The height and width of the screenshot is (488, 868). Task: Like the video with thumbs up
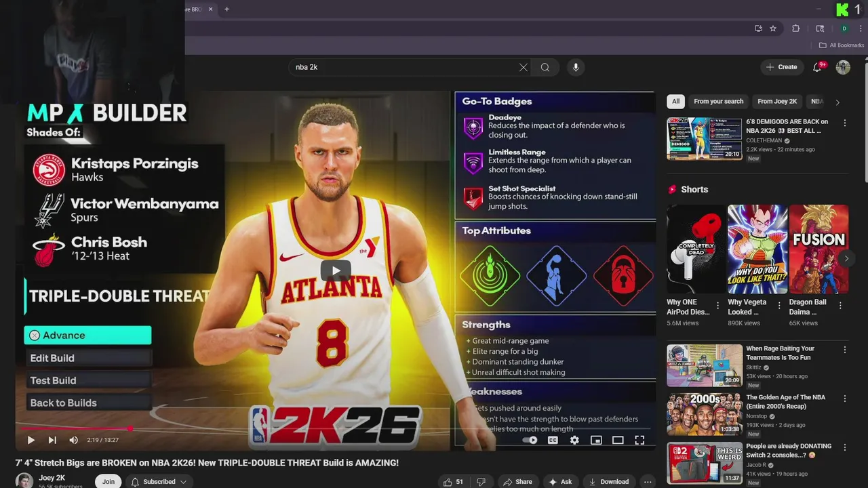click(x=453, y=482)
